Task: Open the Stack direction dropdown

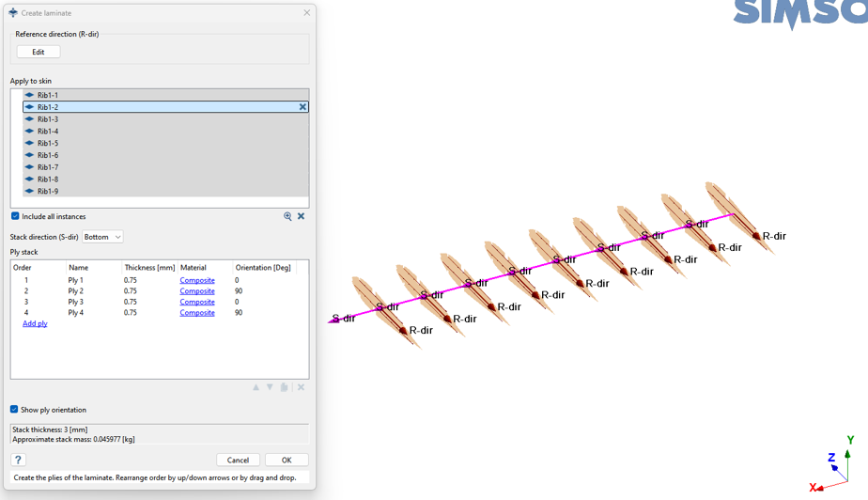Action: pos(102,237)
